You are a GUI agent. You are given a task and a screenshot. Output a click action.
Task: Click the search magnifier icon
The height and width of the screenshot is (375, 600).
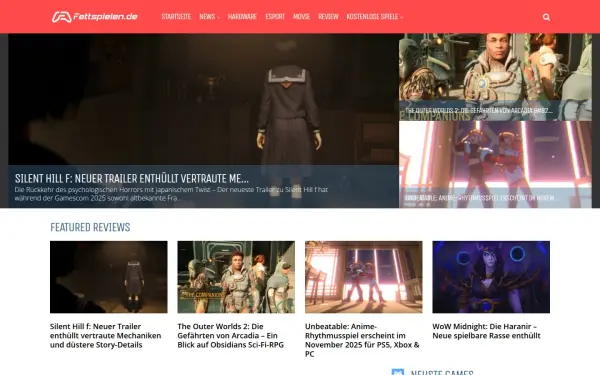tap(546, 17)
